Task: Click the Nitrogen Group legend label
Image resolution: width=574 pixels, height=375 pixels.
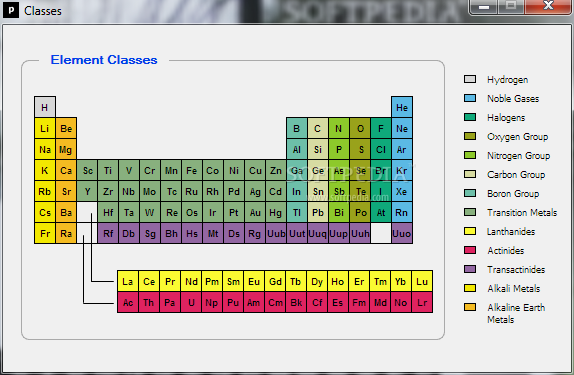Action: 518,156
